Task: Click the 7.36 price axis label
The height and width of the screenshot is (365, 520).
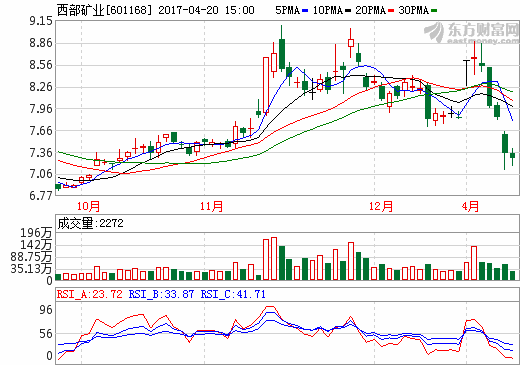Action: [x=41, y=152]
